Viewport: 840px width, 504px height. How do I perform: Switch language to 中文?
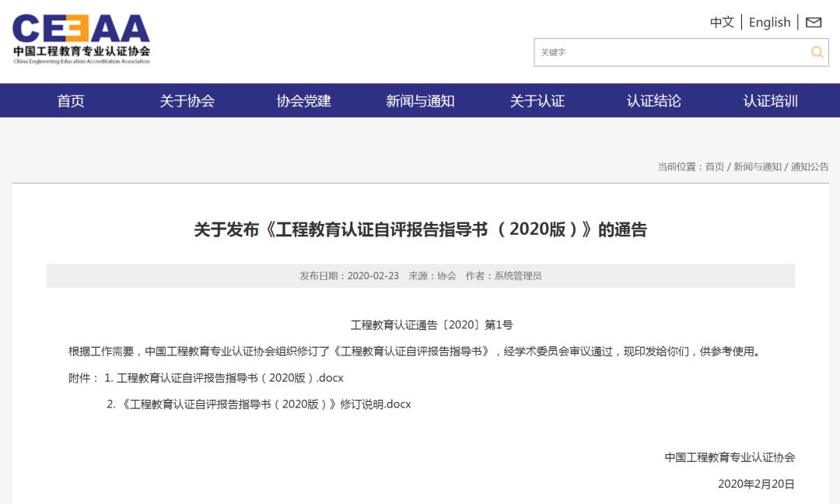click(x=722, y=22)
